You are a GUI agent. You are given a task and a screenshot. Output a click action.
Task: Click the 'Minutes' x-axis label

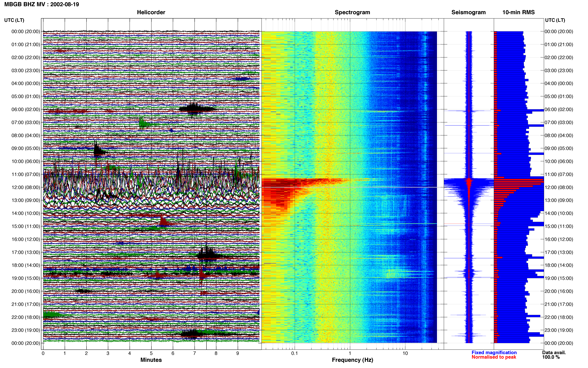point(151,360)
